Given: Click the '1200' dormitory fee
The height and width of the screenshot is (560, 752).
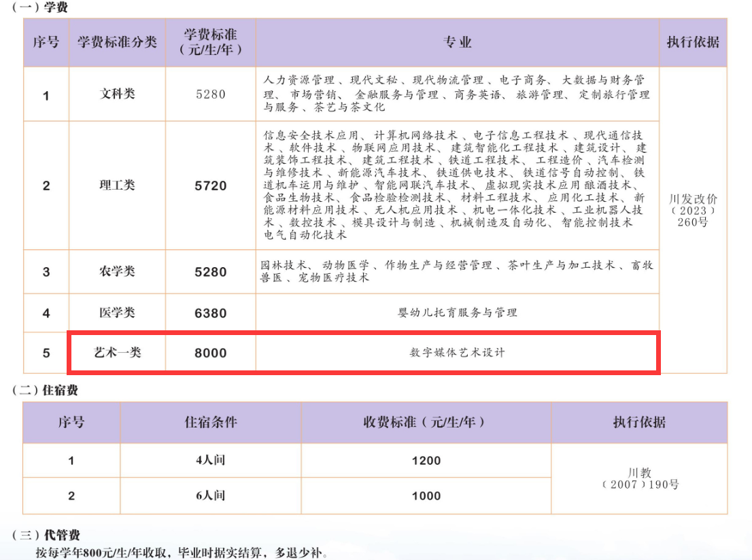Looking at the screenshot, I should [426, 461].
